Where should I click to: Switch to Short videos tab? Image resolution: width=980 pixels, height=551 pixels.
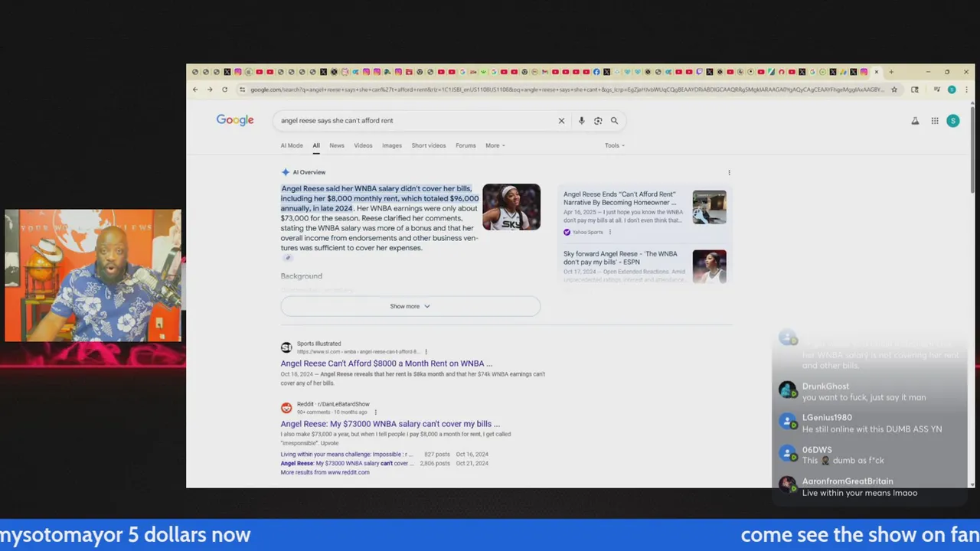click(429, 145)
